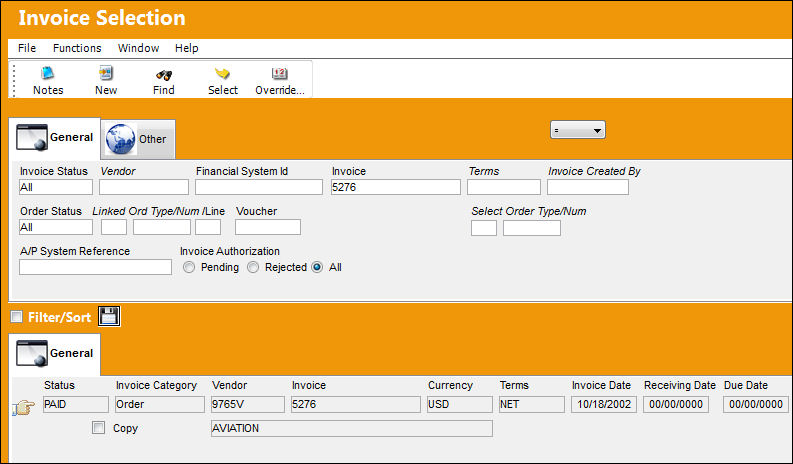
Task: Click the Select Order Type field
Action: point(484,228)
